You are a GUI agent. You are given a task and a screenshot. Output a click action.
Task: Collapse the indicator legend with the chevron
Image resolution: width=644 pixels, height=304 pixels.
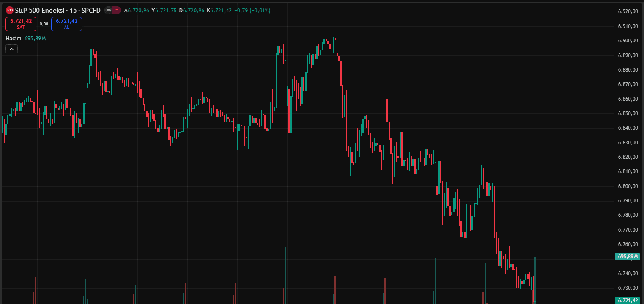[11, 49]
